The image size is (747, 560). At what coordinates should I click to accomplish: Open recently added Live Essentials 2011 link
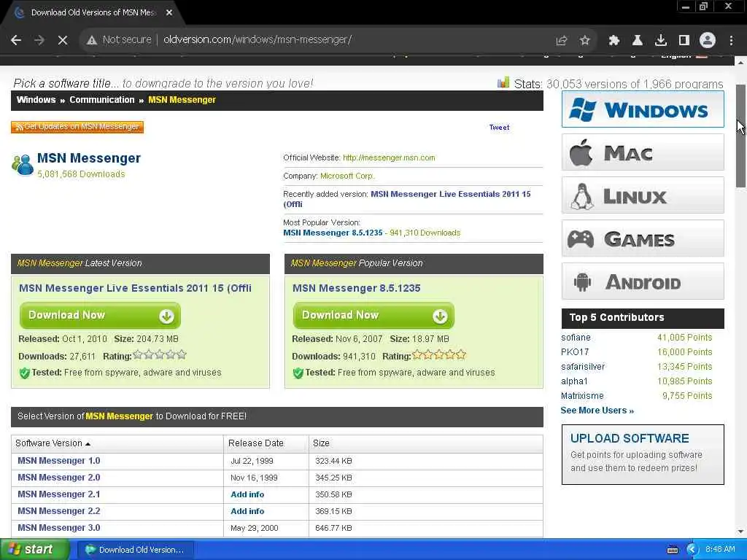pyautogui.click(x=407, y=199)
